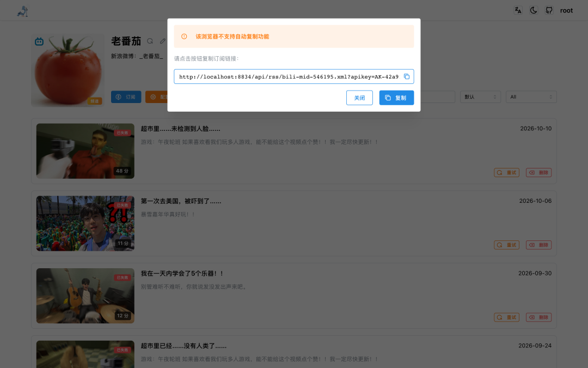Viewport: 588px width, 368px height.
Task: Click the Bilibili icon on the avatar
Action: click(39, 41)
